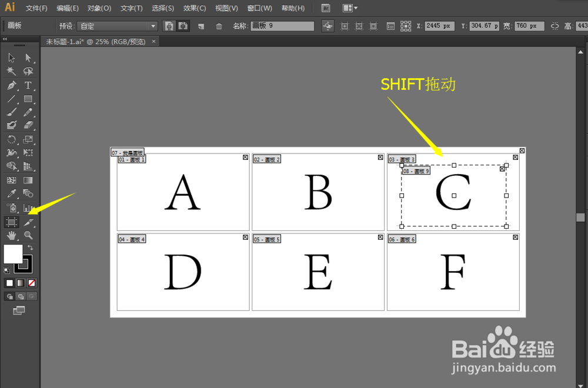Viewport: 588px width, 388px height.
Task: Toggle constrain width and height proportions
Action: (554, 26)
